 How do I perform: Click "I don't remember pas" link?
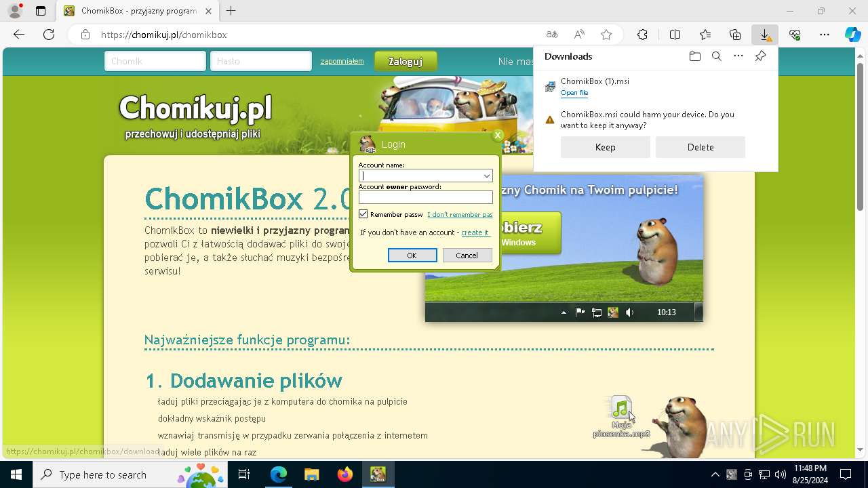click(x=460, y=215)
